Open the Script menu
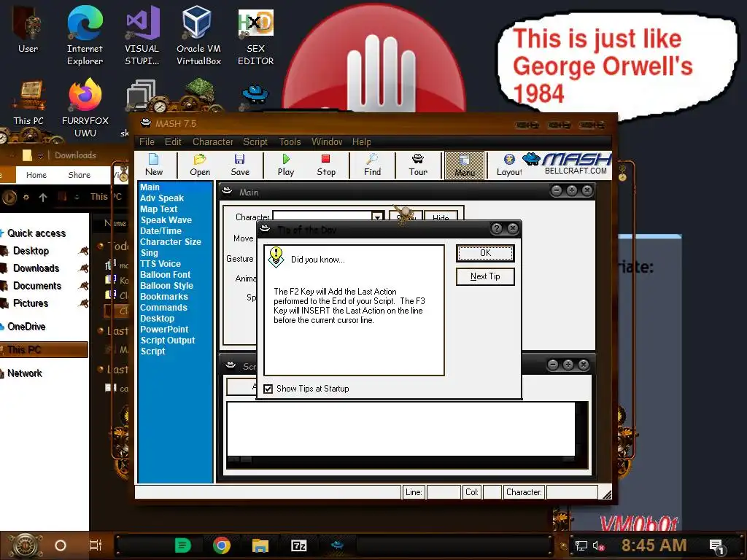Screen dimensions: 747x560 point(255,142)
